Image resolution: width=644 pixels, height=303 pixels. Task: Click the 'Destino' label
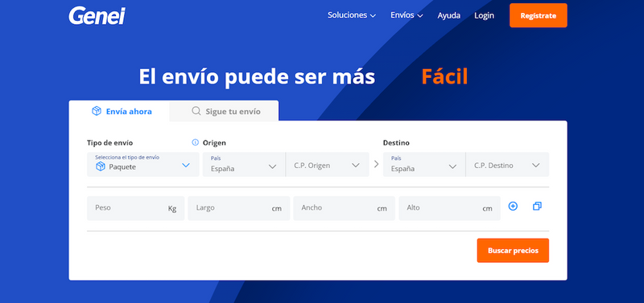[x=396, y=143]
